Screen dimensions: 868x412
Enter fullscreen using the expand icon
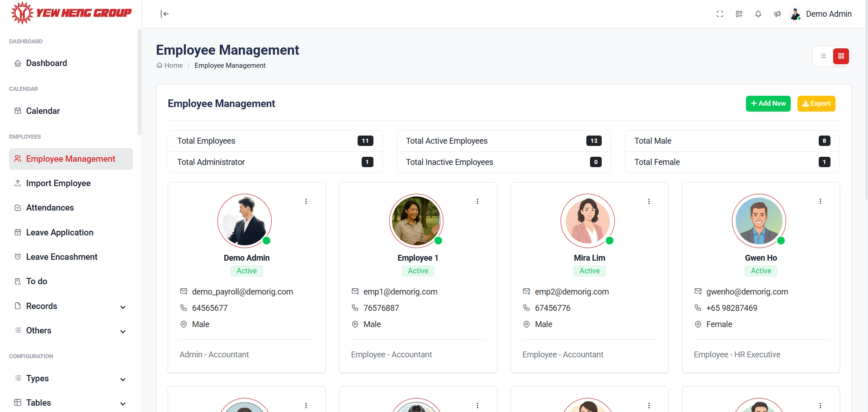720,14
